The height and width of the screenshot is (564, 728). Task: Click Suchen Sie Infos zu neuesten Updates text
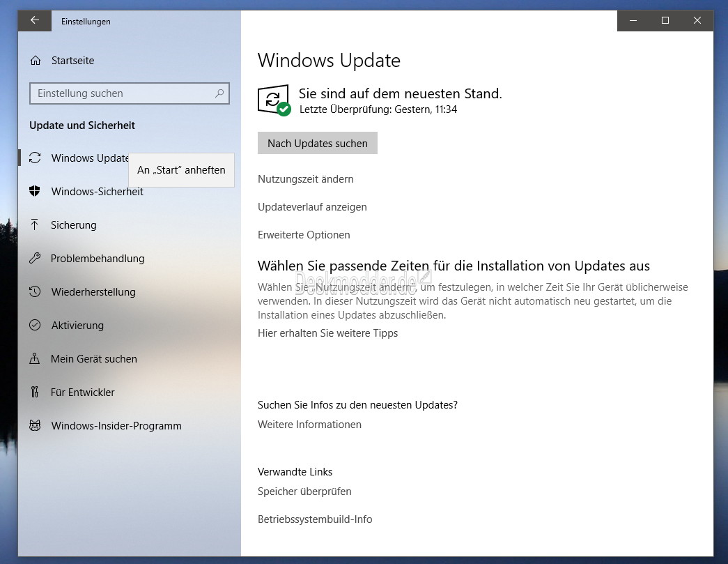(357, 404)
